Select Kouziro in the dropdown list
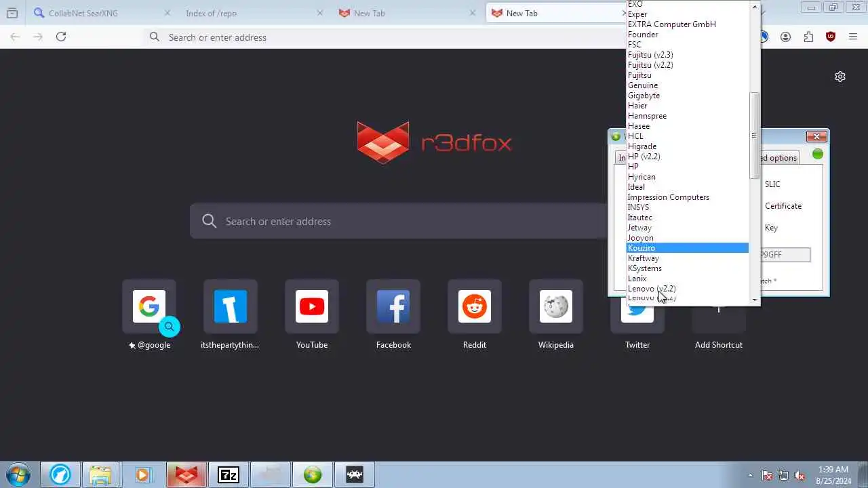868x488 pixels. pos(687,248)
